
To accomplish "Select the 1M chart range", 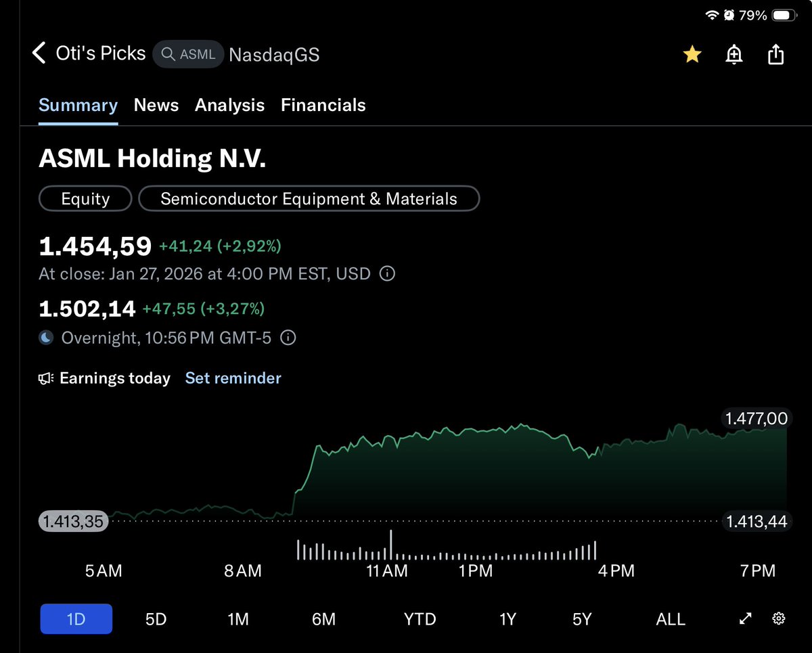I will (238, 619).
